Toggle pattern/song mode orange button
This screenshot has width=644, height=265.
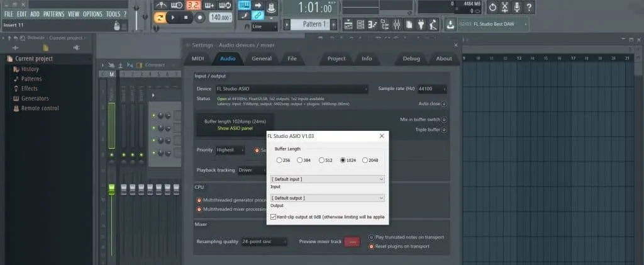(159, 18)
